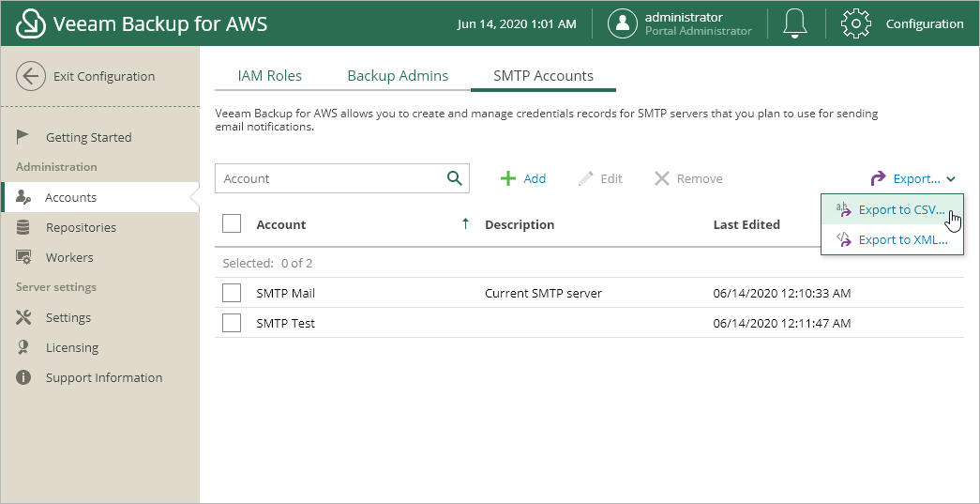Click the Workers monitor icon
Image resolution: width=980 pixels, height=504 pixels.
(x=23, y=257)
